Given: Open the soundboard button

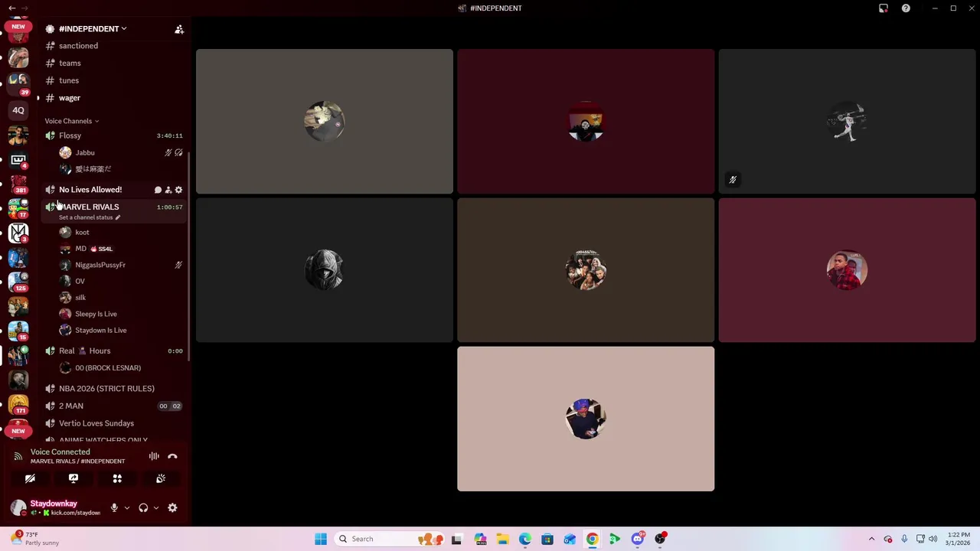Looking at the screenshot, I should pos(161,478).
